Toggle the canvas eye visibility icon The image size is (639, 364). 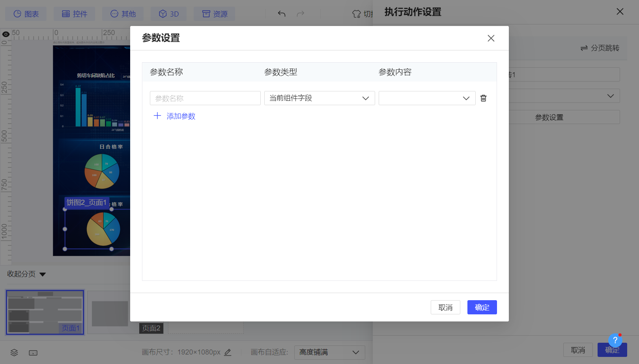point(6,34)
